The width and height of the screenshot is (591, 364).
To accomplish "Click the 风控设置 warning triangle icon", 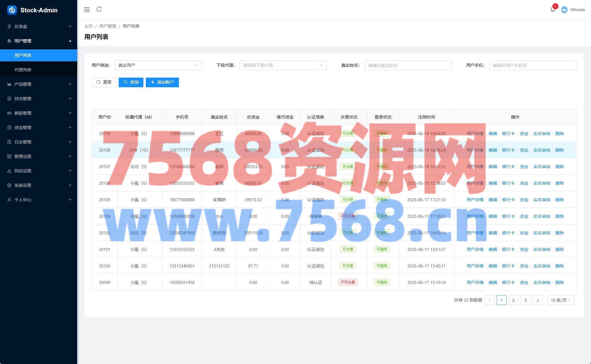I will 9,171.
